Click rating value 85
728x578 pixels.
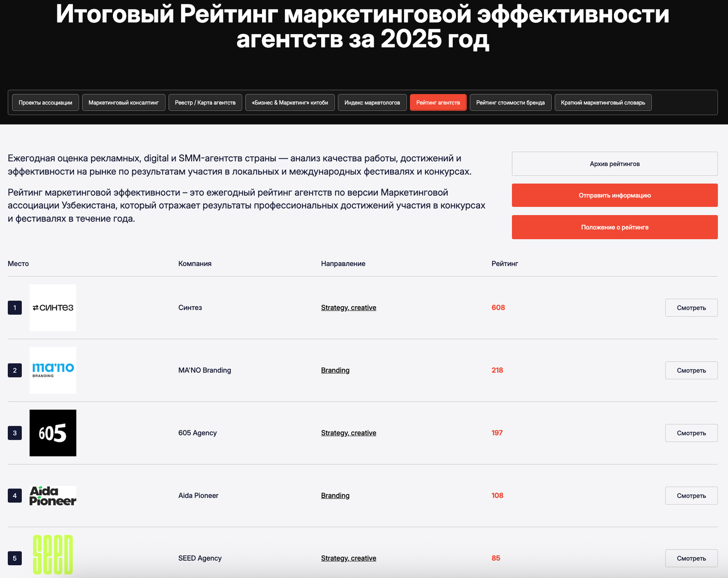coord(496,558)
